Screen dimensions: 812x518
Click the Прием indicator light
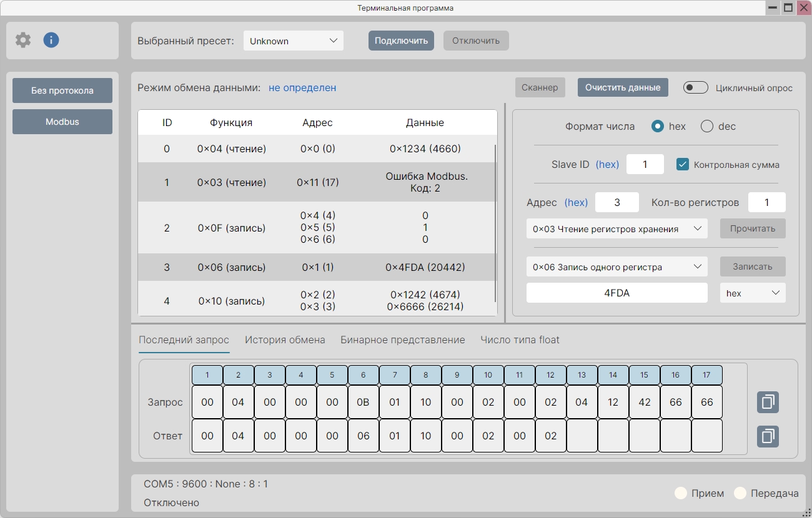pos(681,494)
